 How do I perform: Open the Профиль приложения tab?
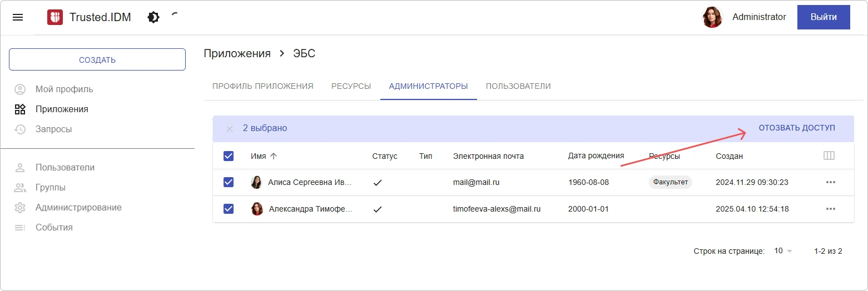tap(263, 86)
